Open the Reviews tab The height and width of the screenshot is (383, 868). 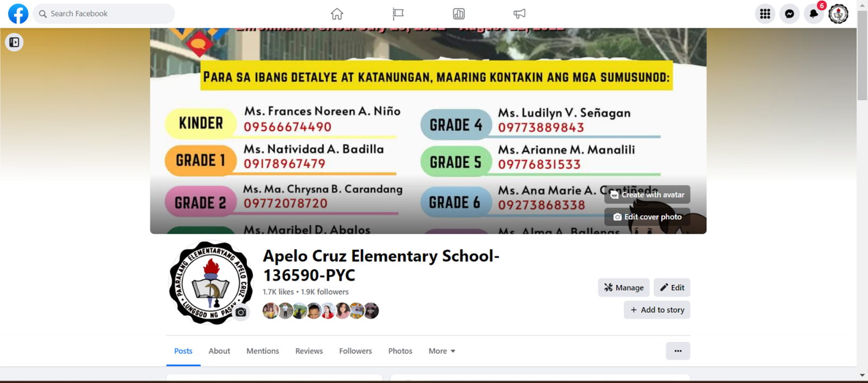[309, 351]
